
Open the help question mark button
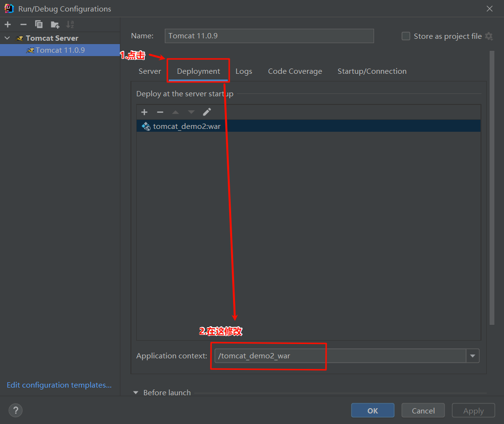point(15,410)
